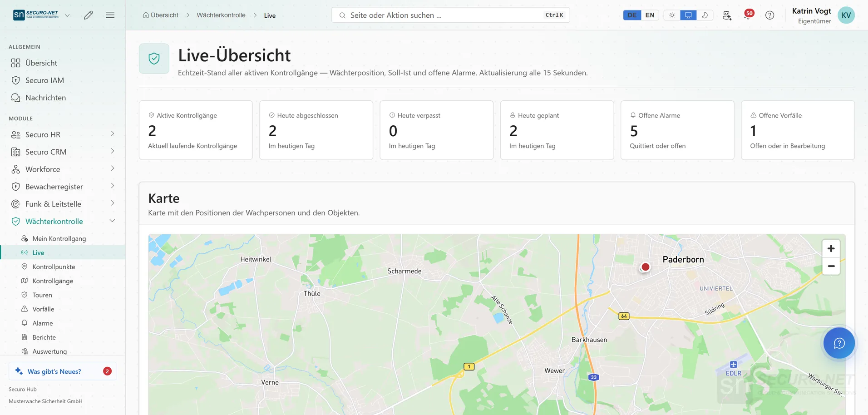Open Touren menu item
Image resolution: width=868 pixels, height=415 pixels.
pos(63,295)
